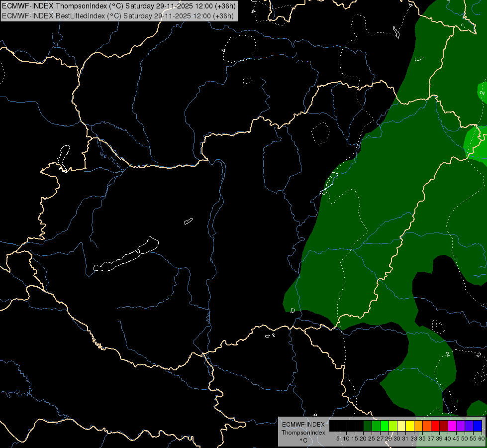The height and width of the screenshot is (448, 487).
Task: Click the legend value label 60
Action: pyautogui.click(x=482, y=439)
